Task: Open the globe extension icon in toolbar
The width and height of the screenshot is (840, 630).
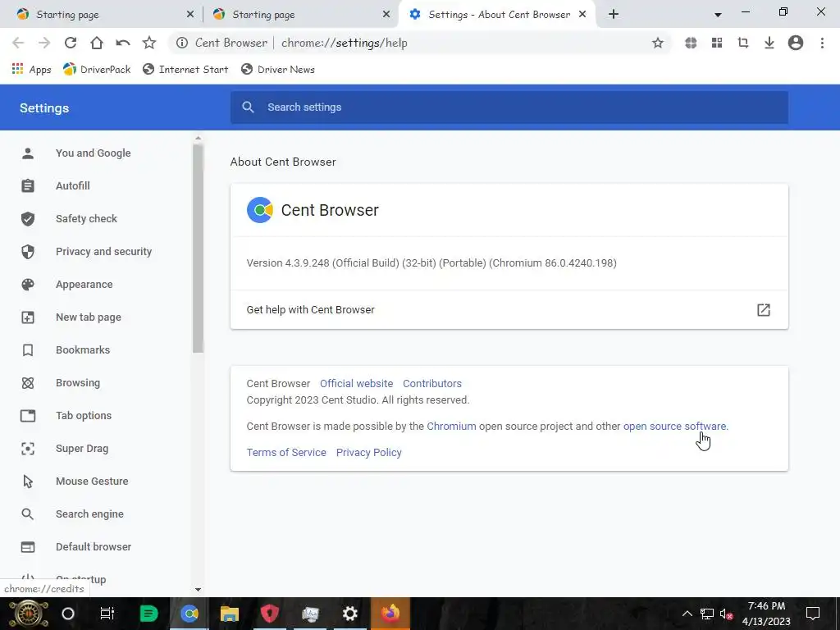Action: (691, 43)
